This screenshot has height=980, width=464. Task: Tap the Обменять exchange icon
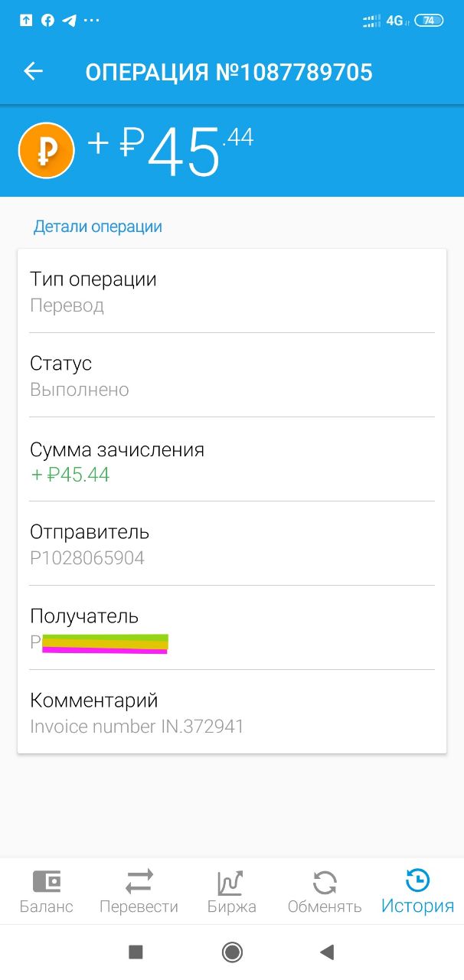coord(324,882)
